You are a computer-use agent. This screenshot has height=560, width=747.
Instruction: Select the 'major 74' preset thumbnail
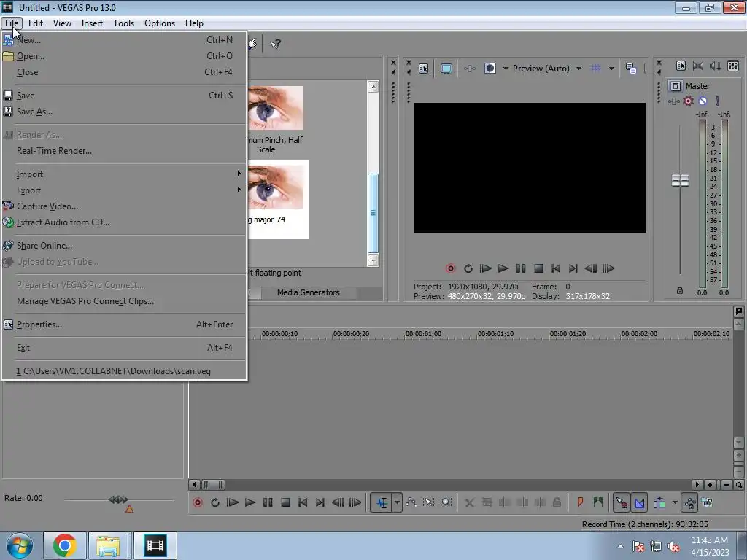click(x=277, y=199)
